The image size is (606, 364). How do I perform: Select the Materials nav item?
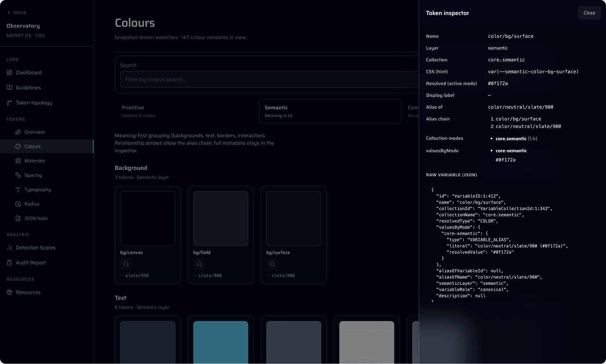47,161
